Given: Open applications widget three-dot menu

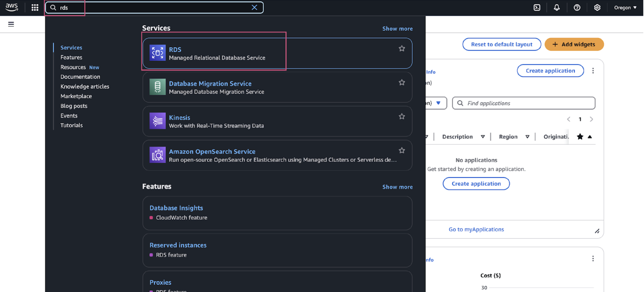Looking at the screenshot, I should coord(593,71).
